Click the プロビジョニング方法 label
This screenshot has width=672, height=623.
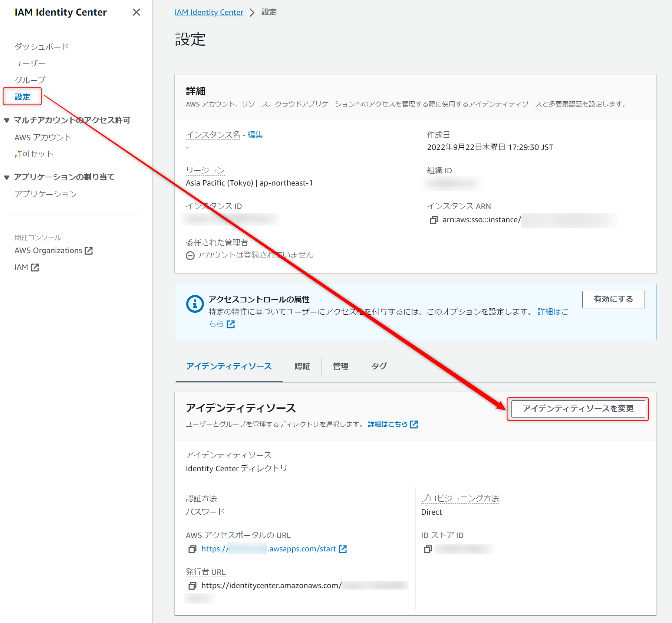[460, 499]
